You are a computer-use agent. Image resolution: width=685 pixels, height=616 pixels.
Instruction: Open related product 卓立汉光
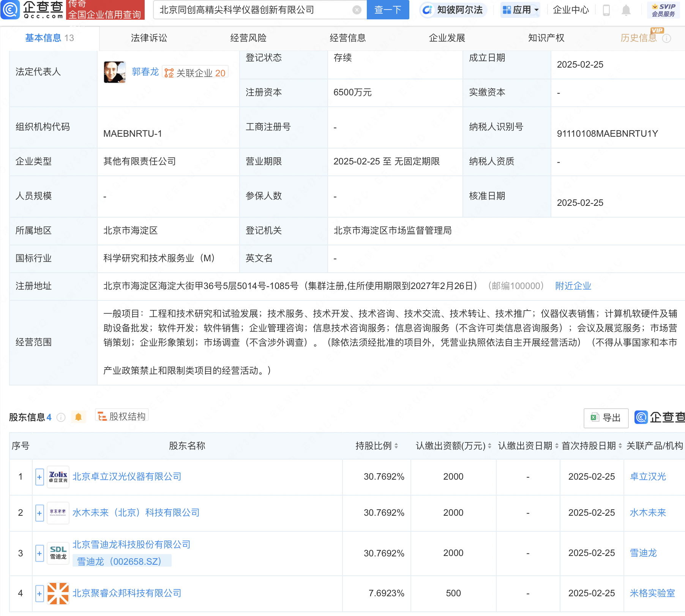(648, 477)
